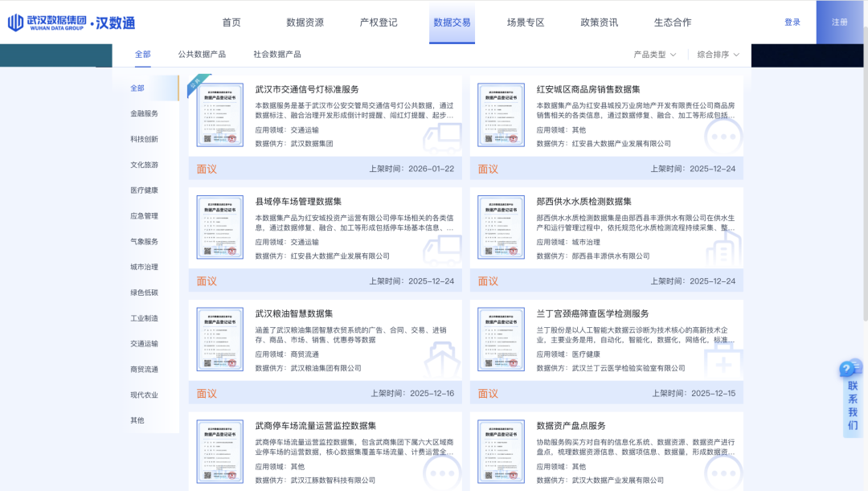Click the 登录 link
This screenshot has width=868, height=491.
click(792, 23)
